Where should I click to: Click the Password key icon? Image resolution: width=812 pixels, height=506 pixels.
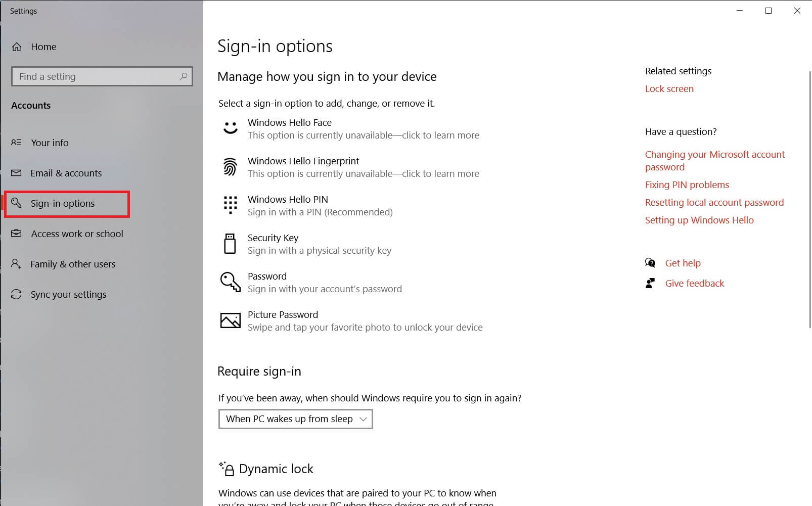pos(231,282)
